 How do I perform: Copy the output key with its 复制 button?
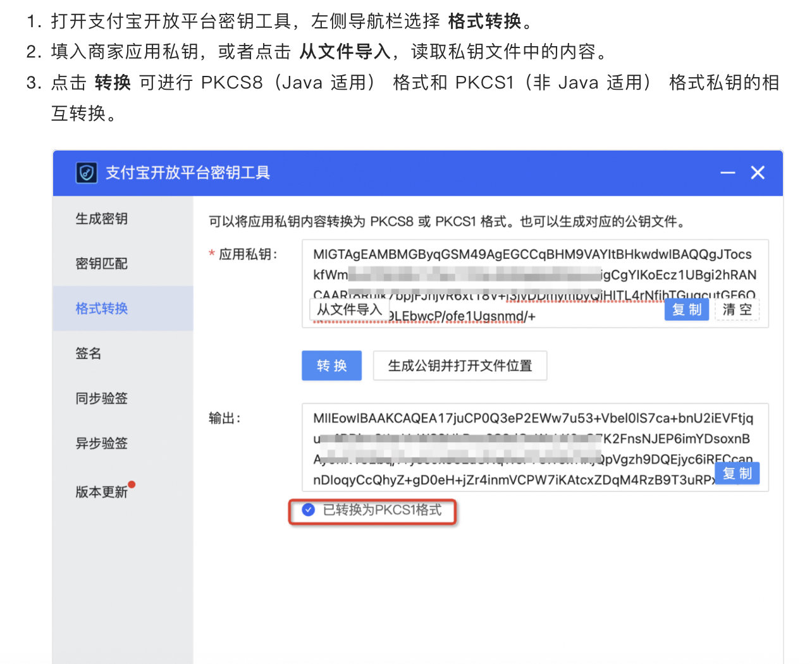point(737,473)
